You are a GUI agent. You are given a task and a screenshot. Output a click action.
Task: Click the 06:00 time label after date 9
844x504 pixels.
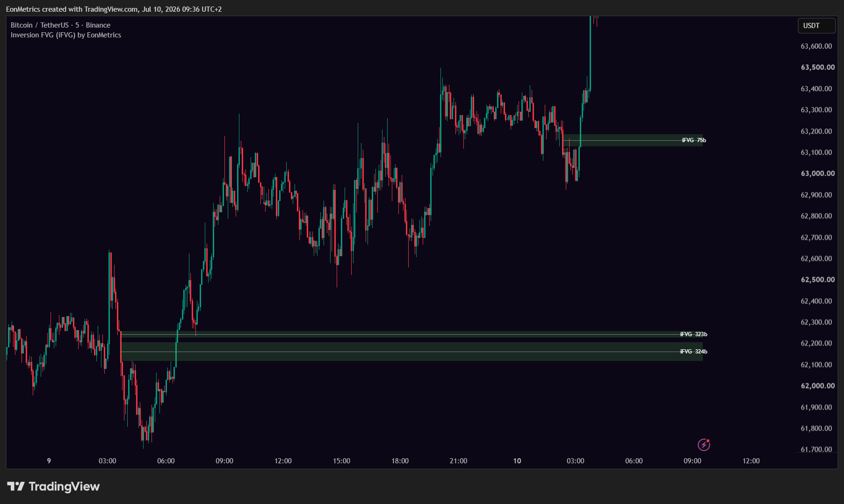tap(166, 461)
